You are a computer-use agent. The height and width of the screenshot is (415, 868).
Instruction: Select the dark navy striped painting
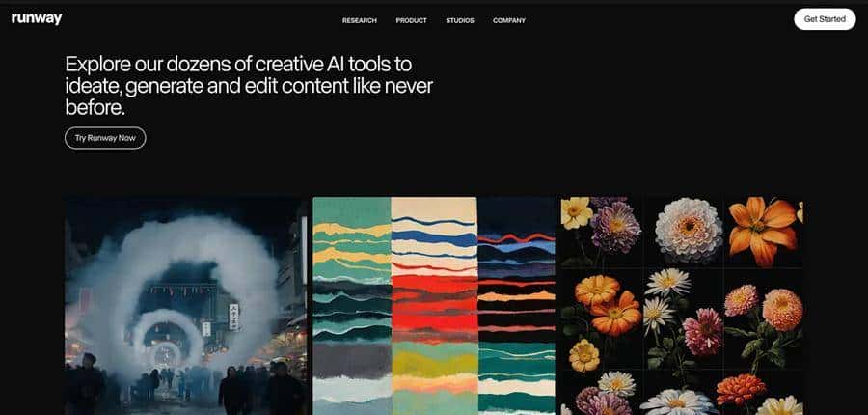(x=517, y=306)
